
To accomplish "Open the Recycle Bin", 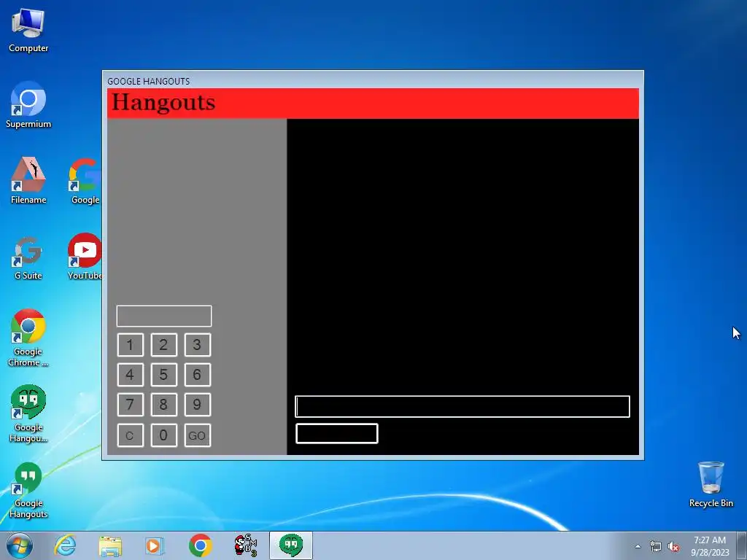I will coord(711,485).
